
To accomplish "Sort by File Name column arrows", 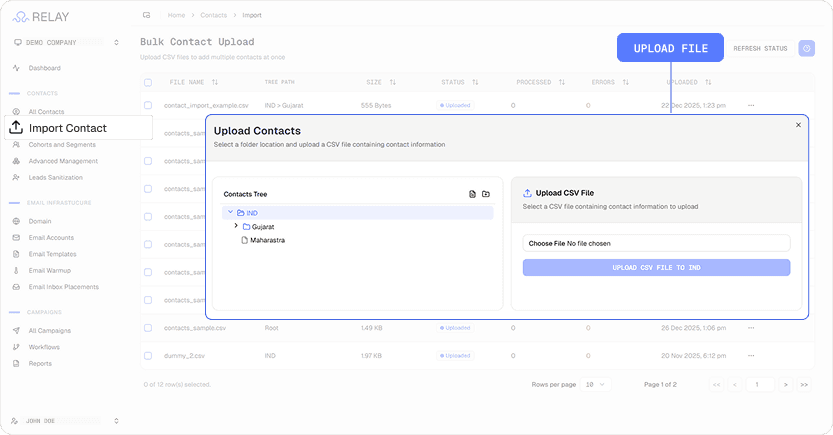I will tap(215, 82).
